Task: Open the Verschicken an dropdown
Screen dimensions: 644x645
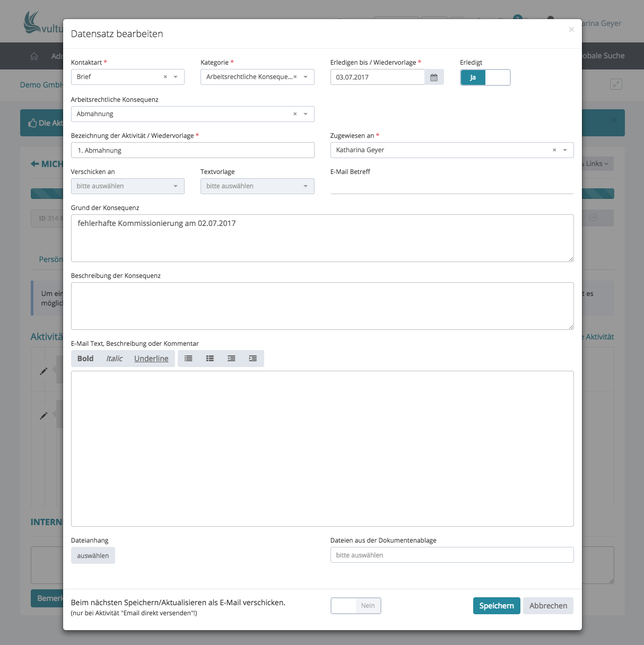Action: tap(127, 186)
